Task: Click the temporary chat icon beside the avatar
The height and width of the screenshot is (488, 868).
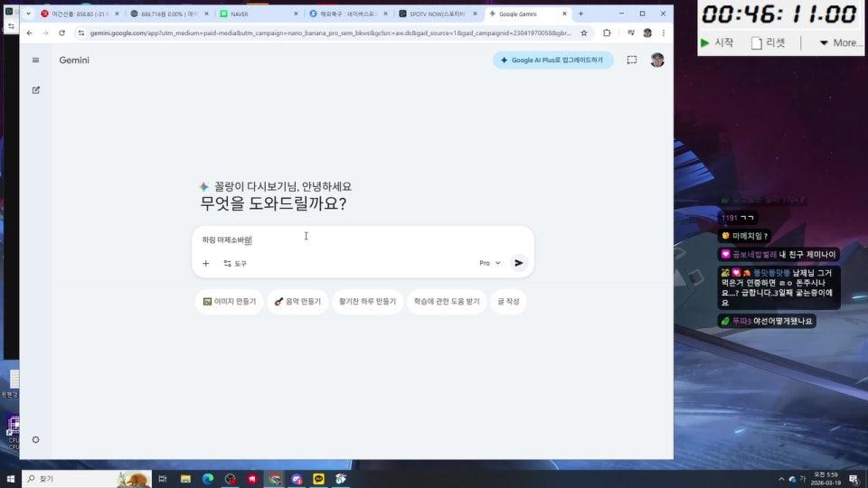Action: click(x=632, y=60)
